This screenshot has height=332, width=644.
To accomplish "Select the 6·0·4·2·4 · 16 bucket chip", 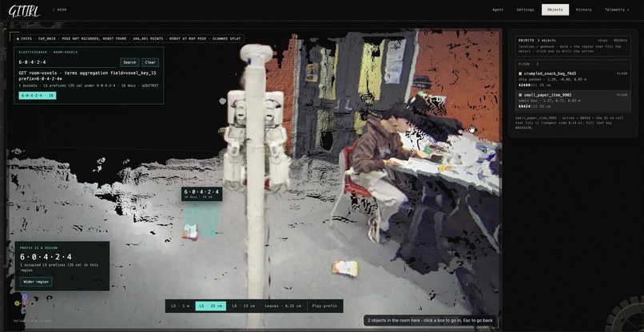I will pyautogui.click(x=38, y=96).
